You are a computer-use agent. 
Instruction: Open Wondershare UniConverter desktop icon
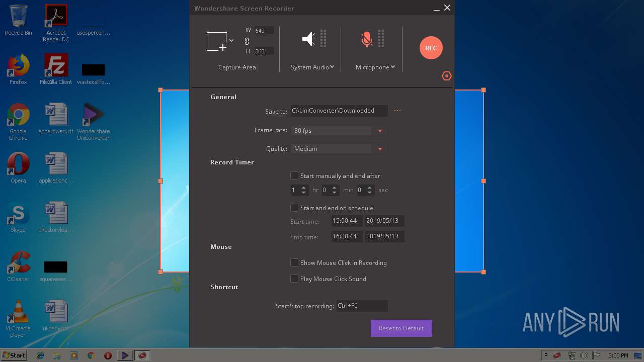(x=94, y=122)
